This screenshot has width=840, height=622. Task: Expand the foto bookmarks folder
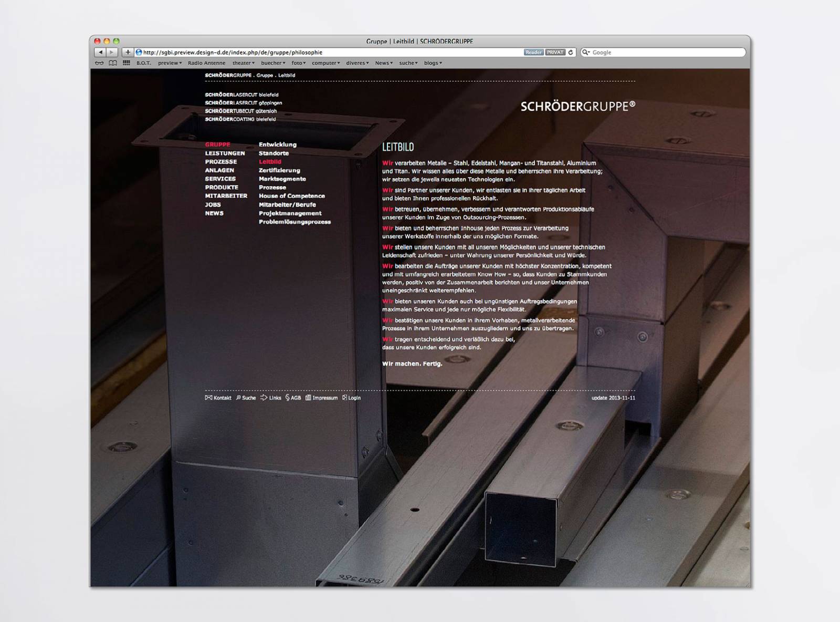(x=299, y=63)
